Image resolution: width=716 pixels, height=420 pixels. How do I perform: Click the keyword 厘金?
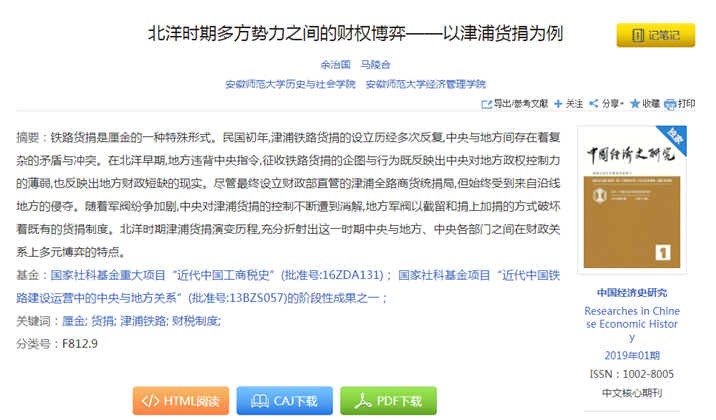[x=73, y=320]
